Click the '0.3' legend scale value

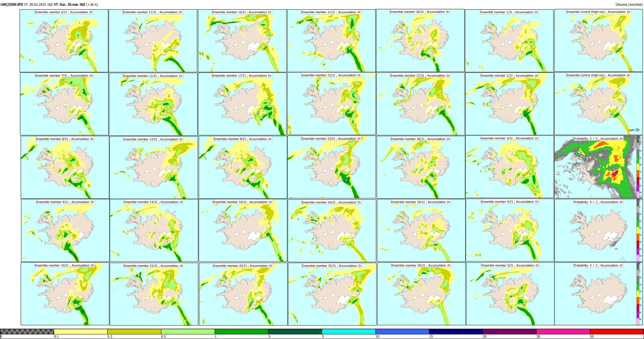(x=109, y=337)
